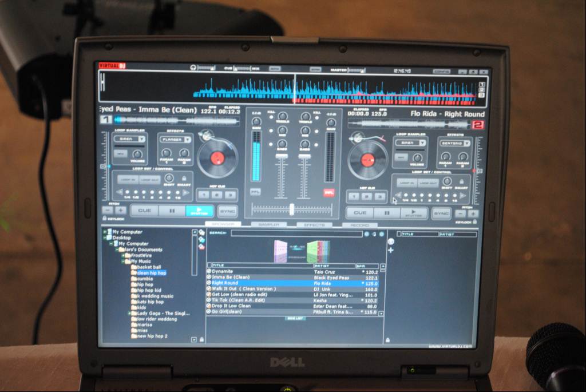Click the deck 2 effects Param 2 knob
586x392 pixels.
(462, 157)
